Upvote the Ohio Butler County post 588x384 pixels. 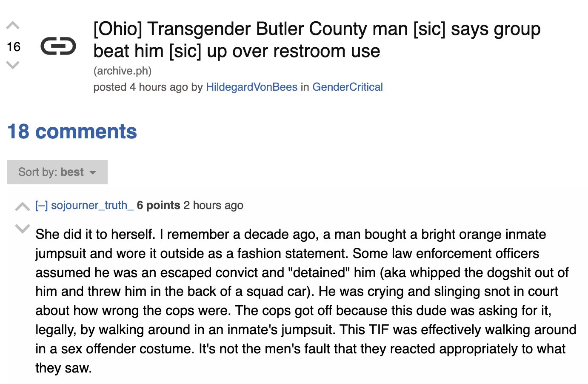click(x=13, y=26)
